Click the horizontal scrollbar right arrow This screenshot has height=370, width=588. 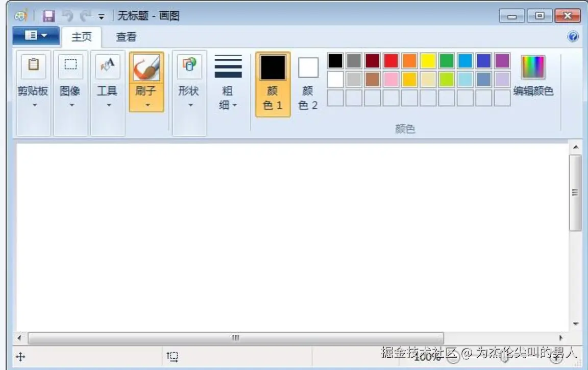click(560, 338)
